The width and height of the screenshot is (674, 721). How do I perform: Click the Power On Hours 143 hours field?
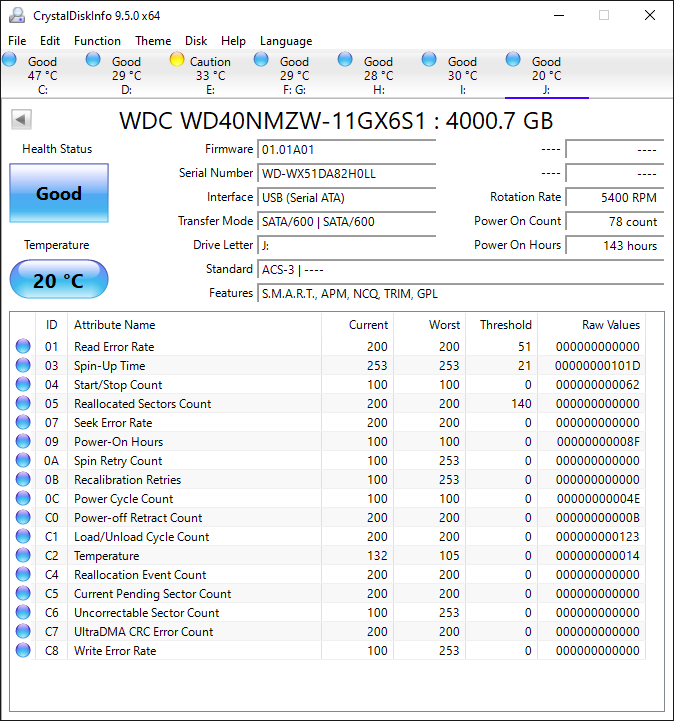(615, 245)
